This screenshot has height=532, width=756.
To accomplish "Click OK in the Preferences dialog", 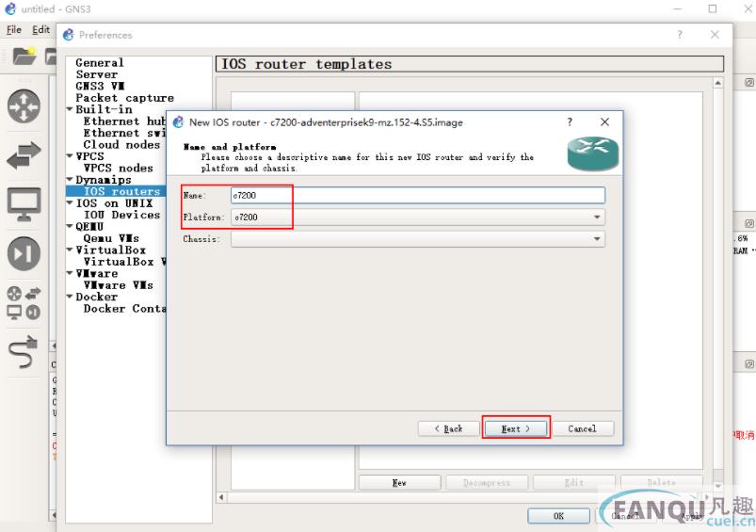I will pyautogui.click(x=558, y=516).
